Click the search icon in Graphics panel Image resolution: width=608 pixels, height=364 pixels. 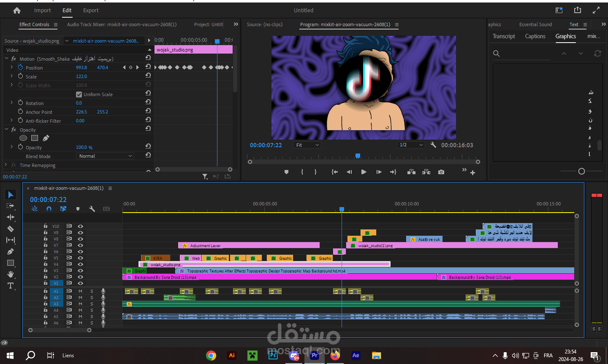tap(497, 54)
